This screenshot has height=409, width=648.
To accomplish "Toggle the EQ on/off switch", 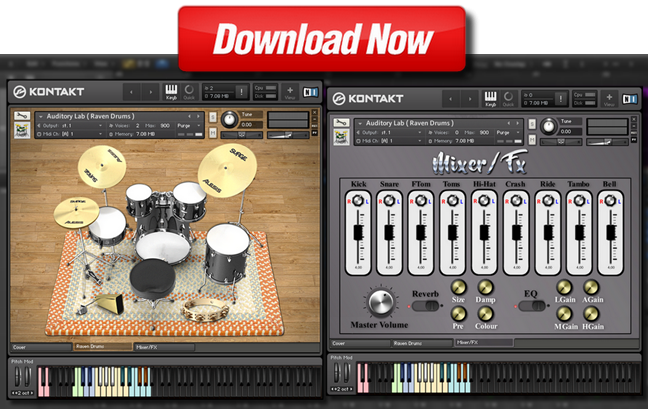I will (x=532, y=306).
